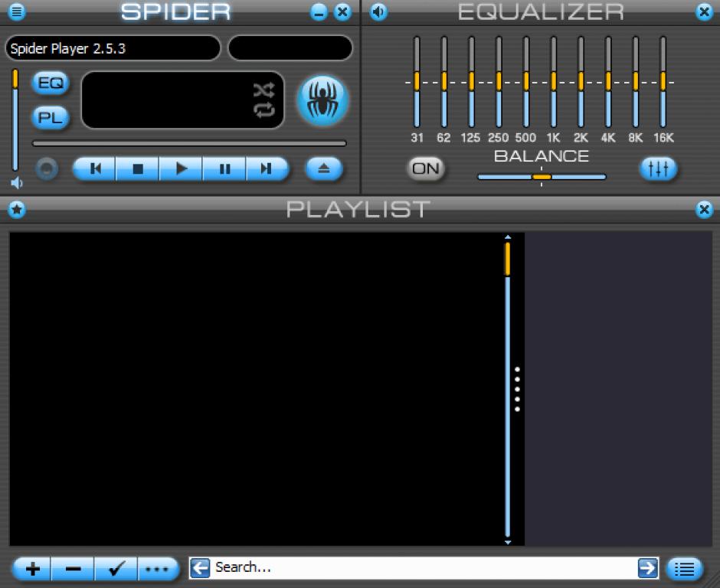Remove tracks with the minus button
Viewport: 720px width, 588px height.
[x=73, y=569]
